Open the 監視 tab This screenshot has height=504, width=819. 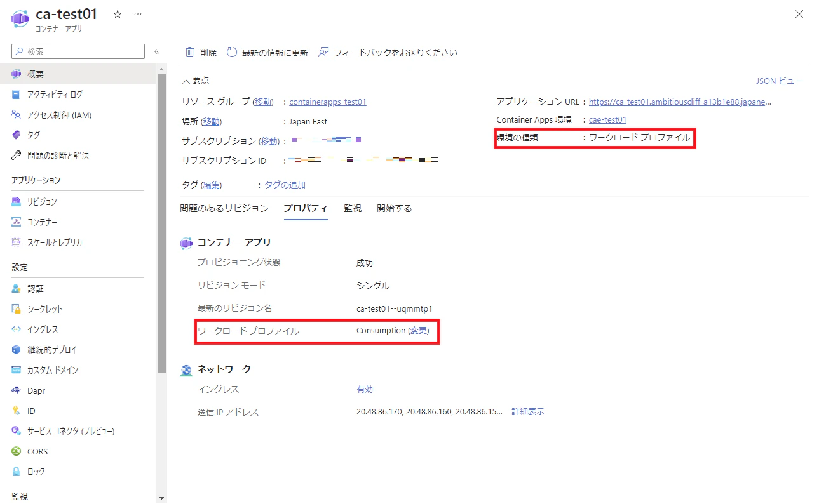click(x=353, y=208)
